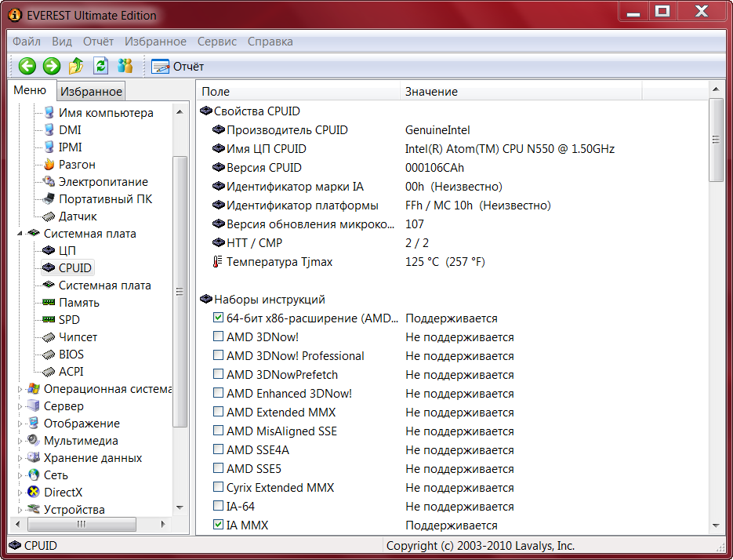
Task: Toggle the AMD SSE4A checkbox
Action: point(218,449)
